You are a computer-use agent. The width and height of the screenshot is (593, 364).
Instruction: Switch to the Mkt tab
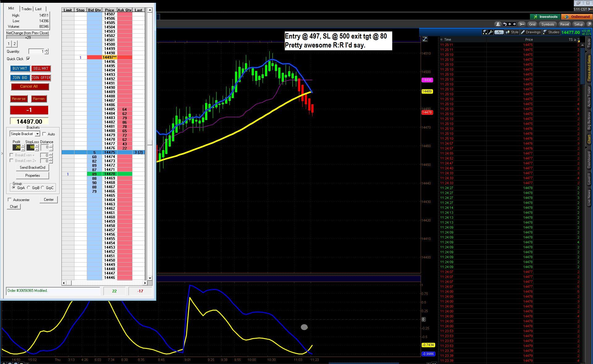click(12, 9)
